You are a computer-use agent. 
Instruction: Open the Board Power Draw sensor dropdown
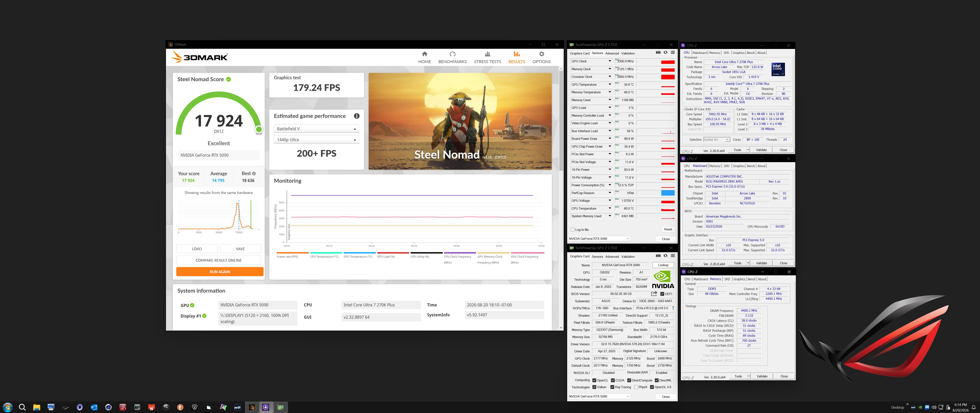(610, 139)
